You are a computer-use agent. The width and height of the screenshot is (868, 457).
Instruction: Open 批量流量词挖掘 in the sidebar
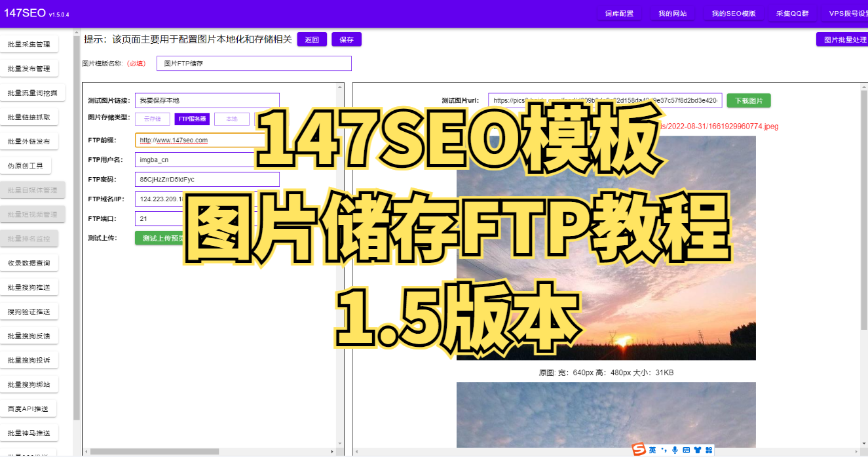tap(33, 93)
